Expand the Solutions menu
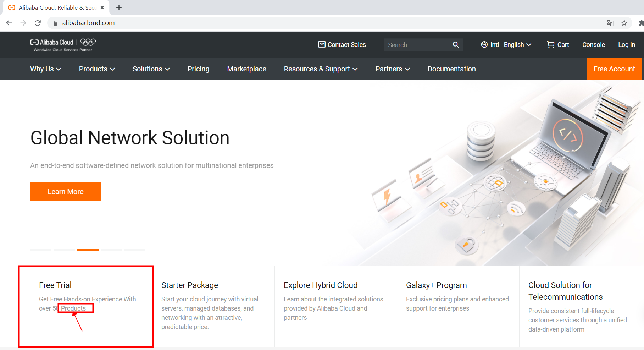Image resolution: width=644 pixels, height=350 pixels. coord(151,69)
